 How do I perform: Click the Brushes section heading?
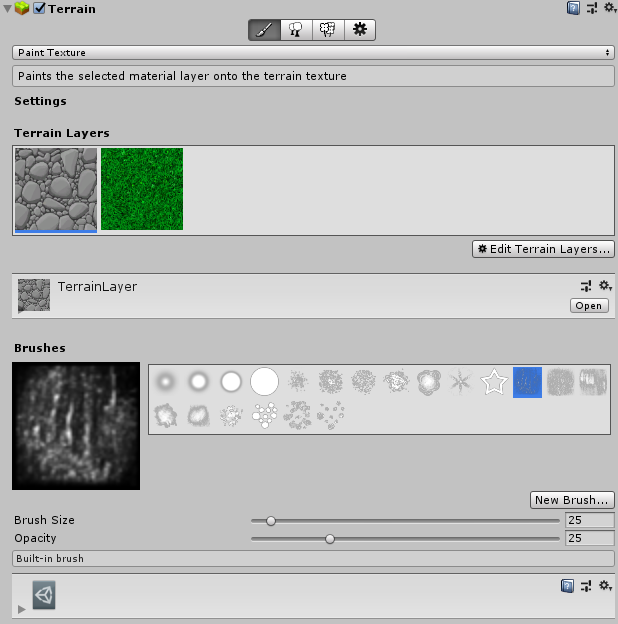click(40, 348)
